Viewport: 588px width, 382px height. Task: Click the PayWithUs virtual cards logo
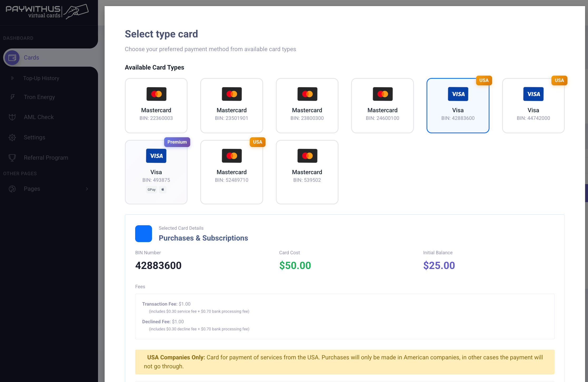point(47,12)
